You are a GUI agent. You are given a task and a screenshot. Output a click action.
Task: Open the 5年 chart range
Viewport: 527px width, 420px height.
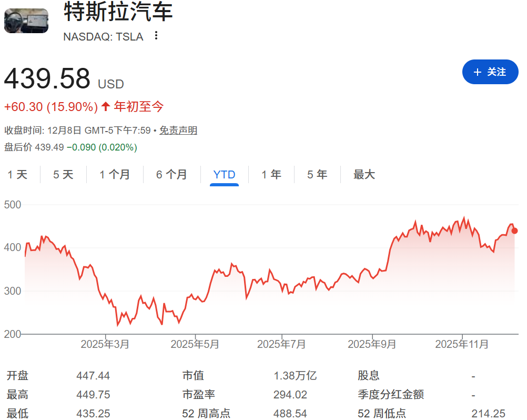[x=317, y=174]
